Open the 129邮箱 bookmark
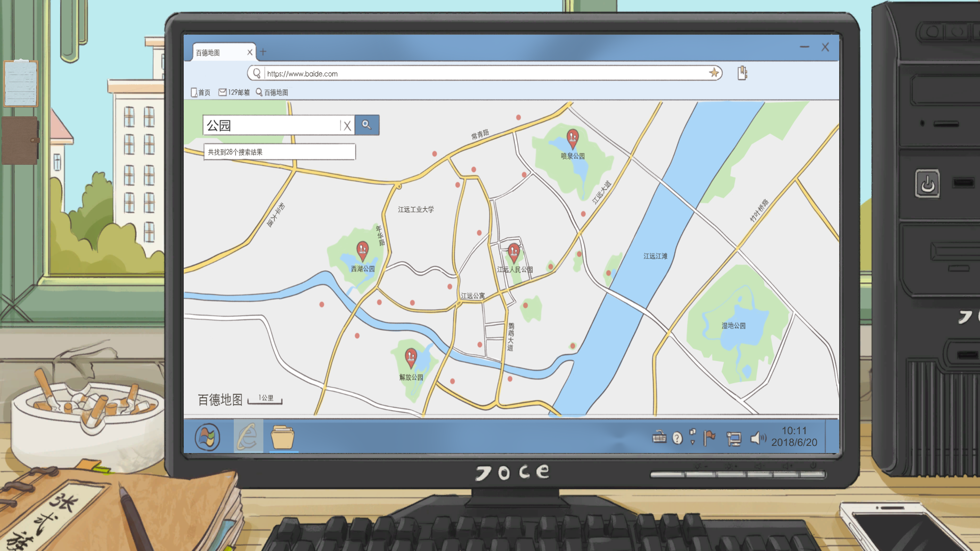Image resolution: width=980 pixels, height=551 pixels. click(234, 92)
